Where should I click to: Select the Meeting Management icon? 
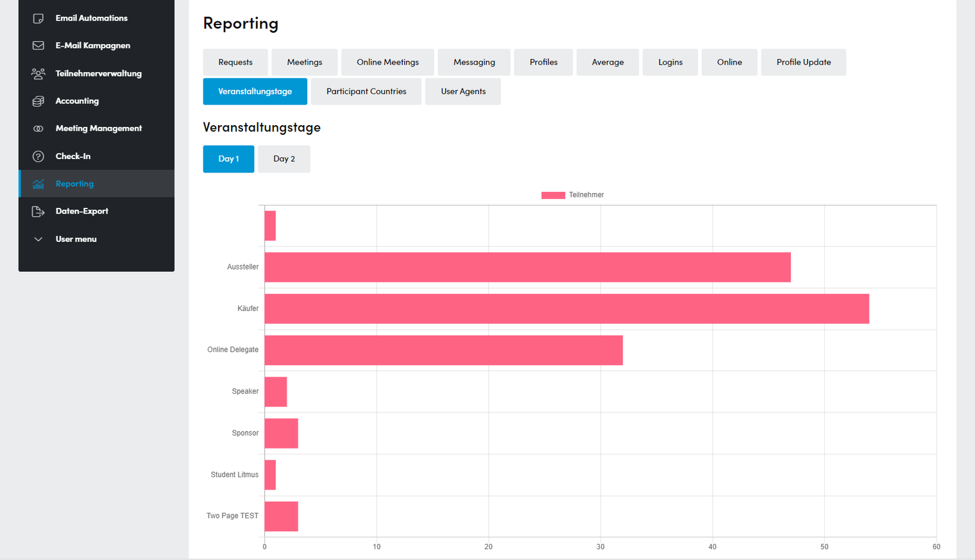(x=38, y=128)
